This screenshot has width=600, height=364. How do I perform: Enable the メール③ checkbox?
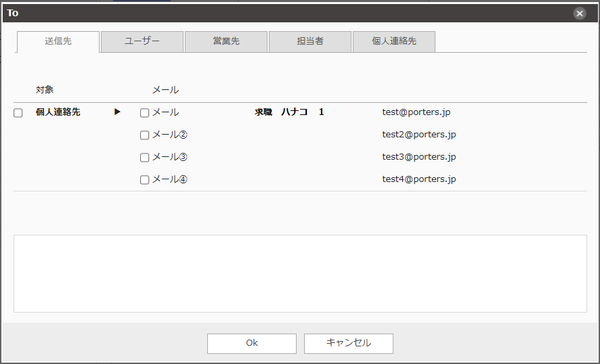coord(145,158)
